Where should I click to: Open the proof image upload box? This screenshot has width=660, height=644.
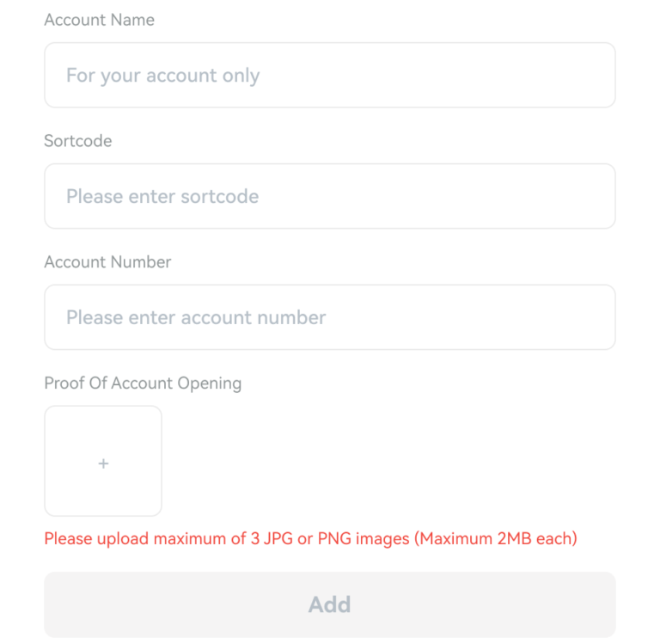(x=103, y=461)
